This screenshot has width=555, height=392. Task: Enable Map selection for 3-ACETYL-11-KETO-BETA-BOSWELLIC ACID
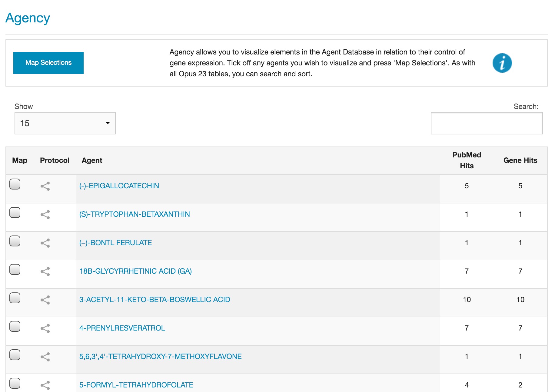click(x=15, y=298)
